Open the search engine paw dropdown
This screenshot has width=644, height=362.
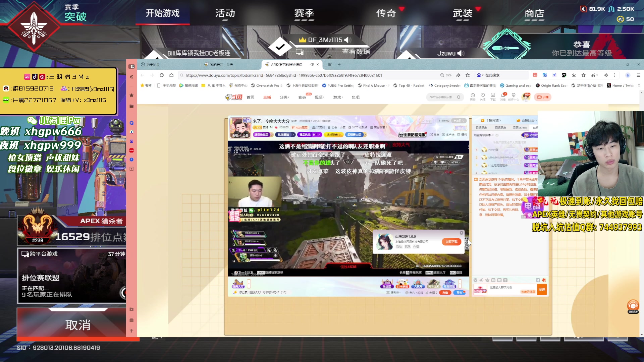pos(480,75)
